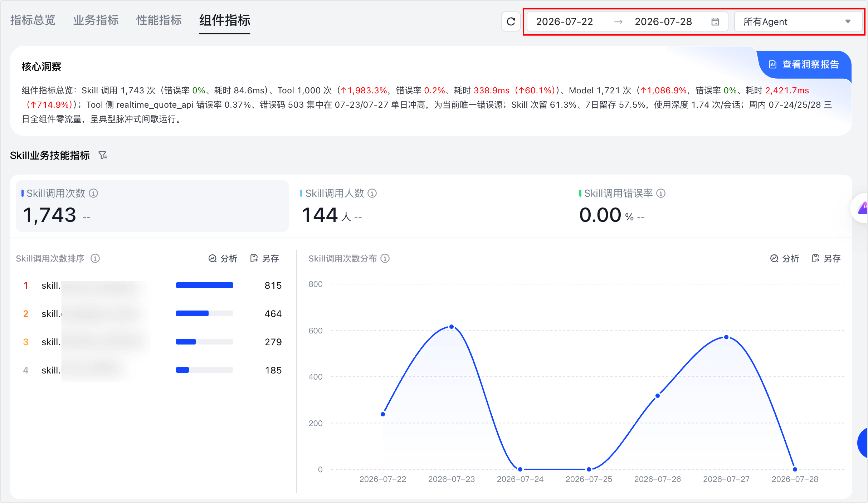Screen dimensions: 868x503
Task: Switch to 指标总览 tab
Action: coord(33,20)
